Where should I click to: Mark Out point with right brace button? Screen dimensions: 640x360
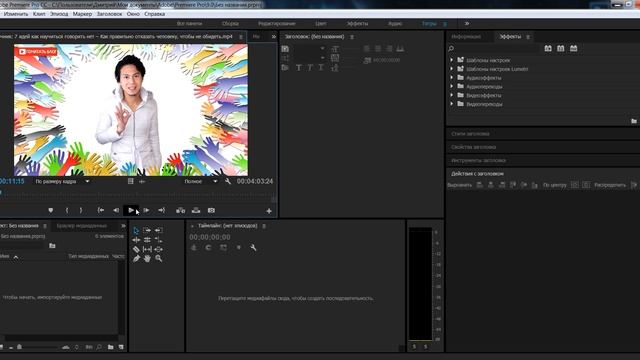tap(81, 210)
